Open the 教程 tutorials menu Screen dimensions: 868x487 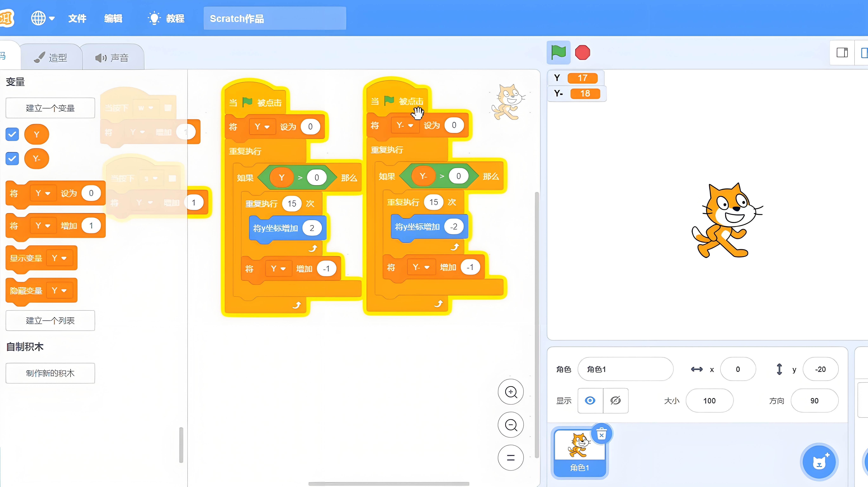tap(166, 19)
